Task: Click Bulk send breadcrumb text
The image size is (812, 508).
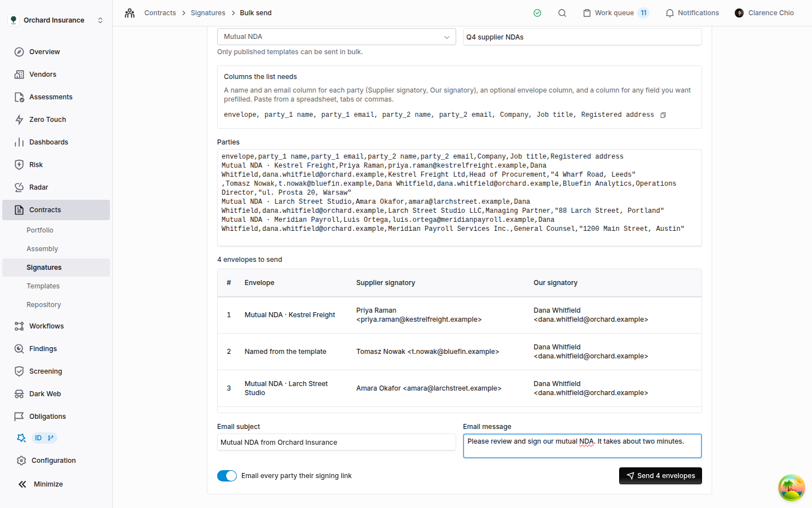Action: pyautogui.click(x=256, y=13)
